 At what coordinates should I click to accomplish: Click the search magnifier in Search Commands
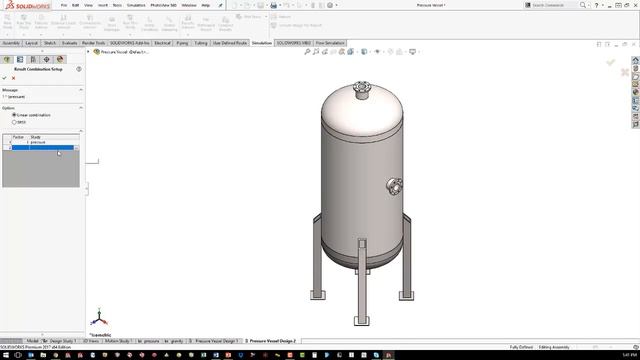coord(583,5)
